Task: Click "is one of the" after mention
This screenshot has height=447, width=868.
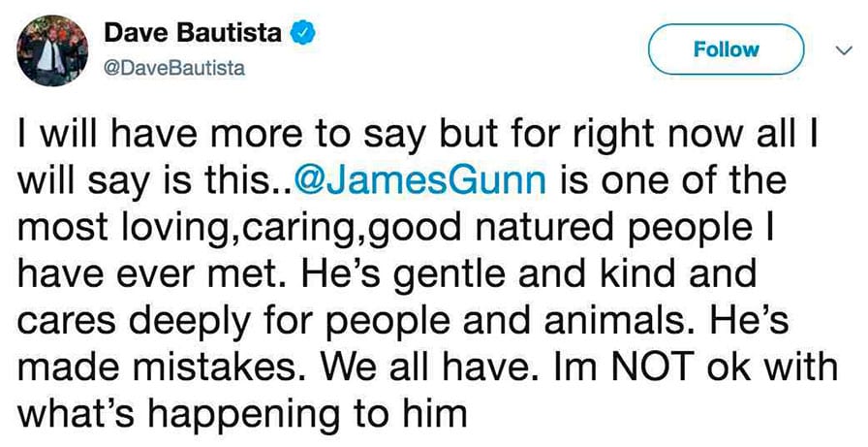Action: 673,181
